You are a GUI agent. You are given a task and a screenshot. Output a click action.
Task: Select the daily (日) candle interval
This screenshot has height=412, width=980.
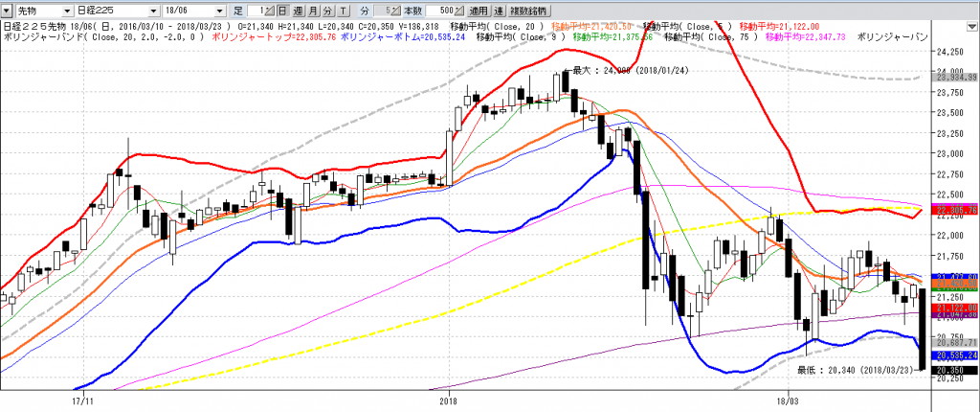[281, 10]
